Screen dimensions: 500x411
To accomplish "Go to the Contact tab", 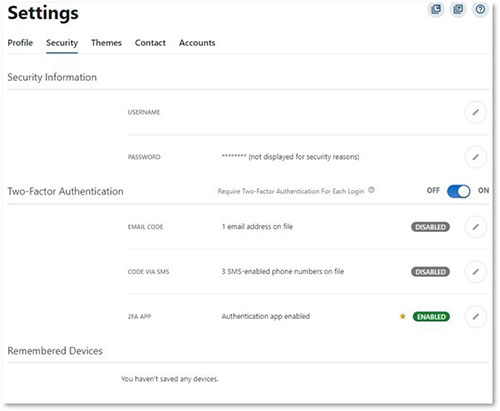I will [150, 43].
